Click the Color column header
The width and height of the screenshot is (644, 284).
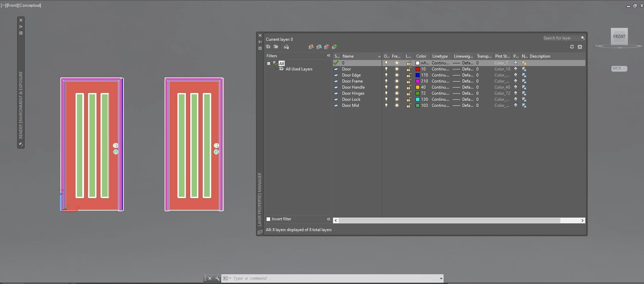coord(421,56)
